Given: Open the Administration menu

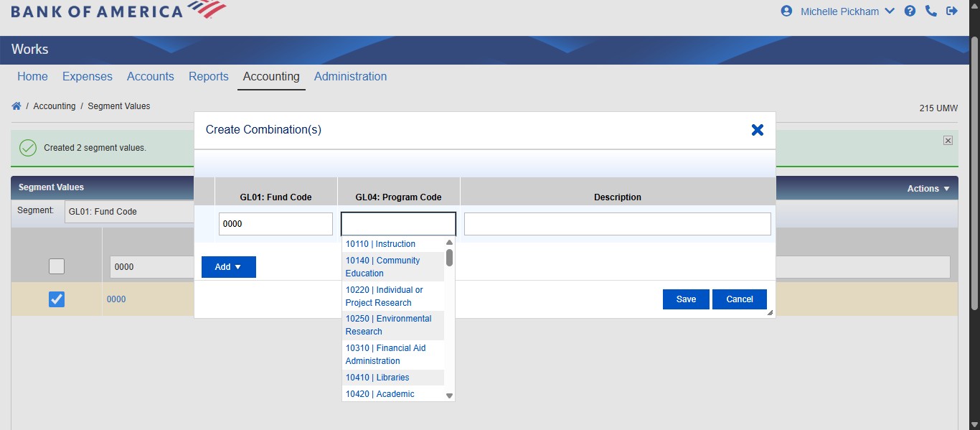Looking at the screenshot, I should tap(350, 76).
